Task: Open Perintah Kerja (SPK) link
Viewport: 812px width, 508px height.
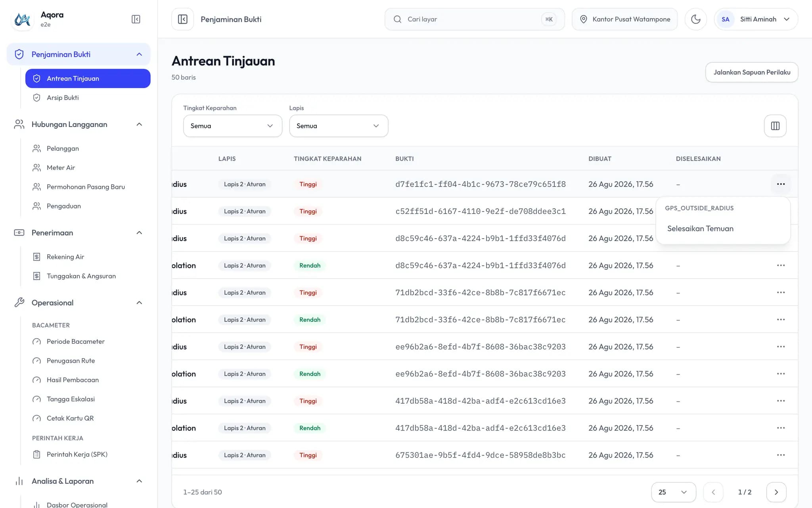Action: (88, 454)
